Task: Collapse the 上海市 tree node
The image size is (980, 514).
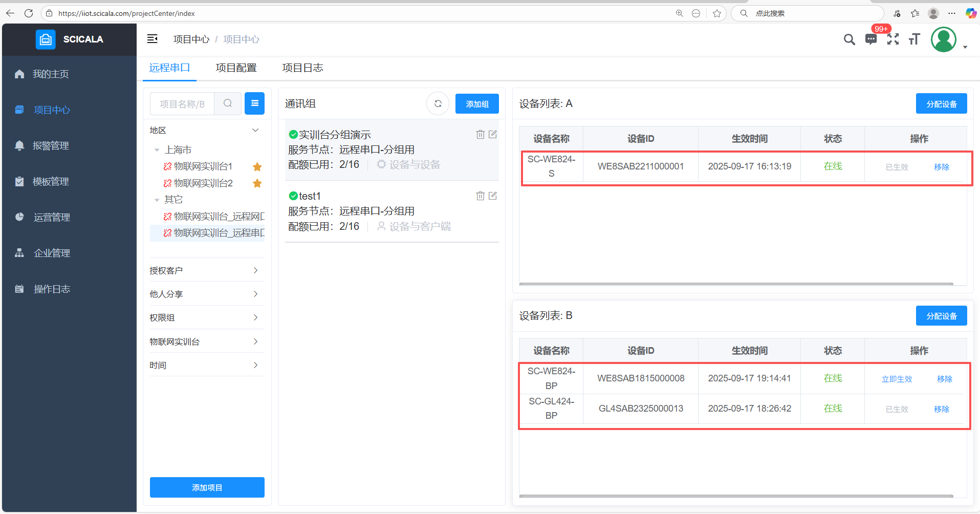Action: [157, 150]
